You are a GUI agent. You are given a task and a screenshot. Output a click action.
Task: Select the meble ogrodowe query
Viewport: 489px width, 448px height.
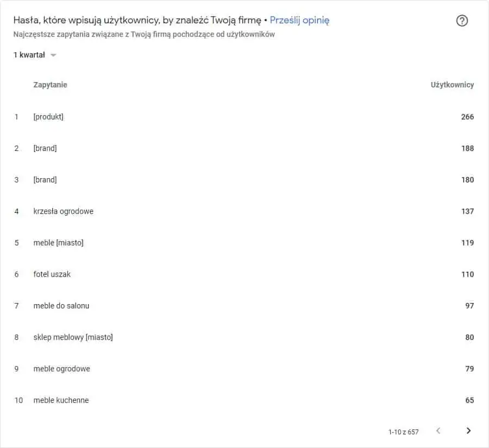[x=62, y=369]
